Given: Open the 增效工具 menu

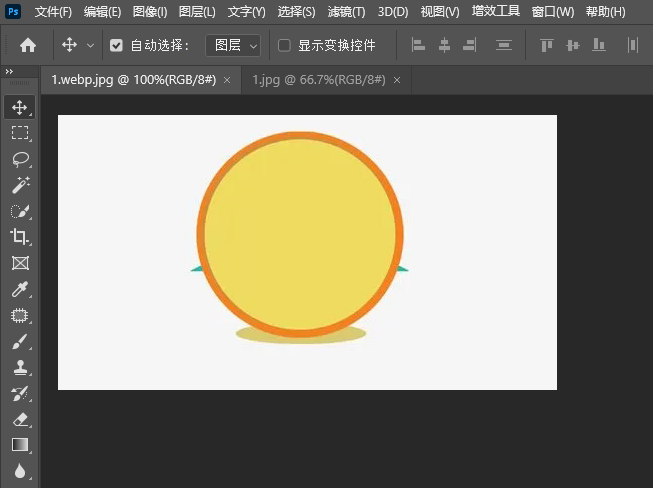Looking at the screenshot, I should [496, 11].
